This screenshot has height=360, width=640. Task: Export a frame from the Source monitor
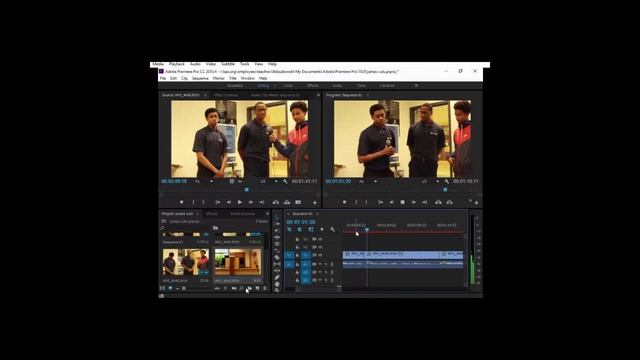tap(298, 202)
